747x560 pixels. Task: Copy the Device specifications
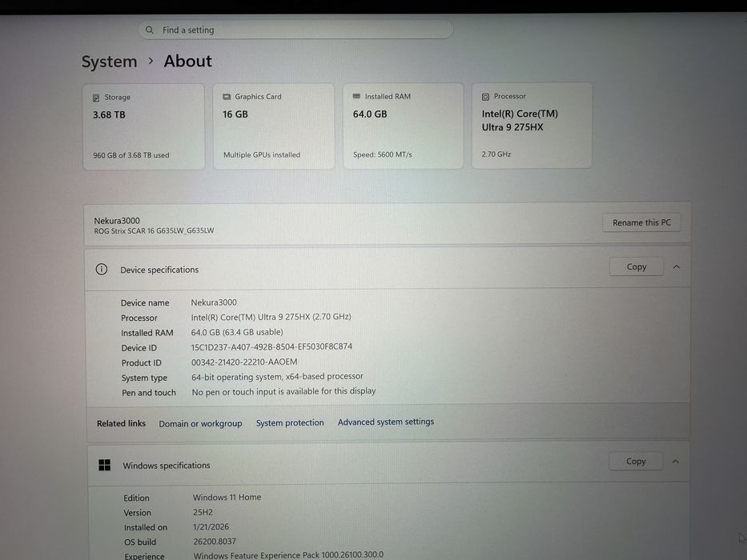637,266
